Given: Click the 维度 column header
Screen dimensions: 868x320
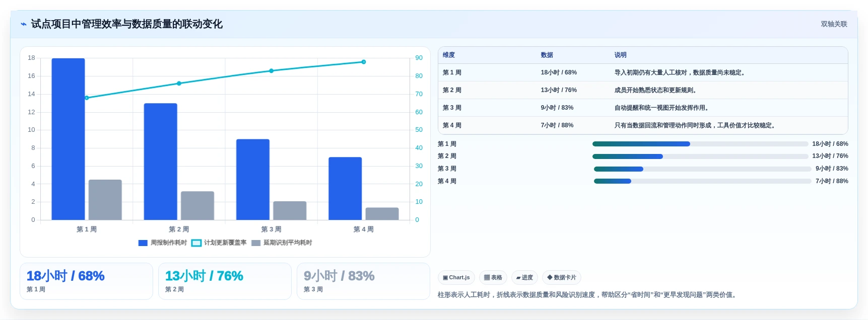Looking at the screenshot, I should point(449,55).
